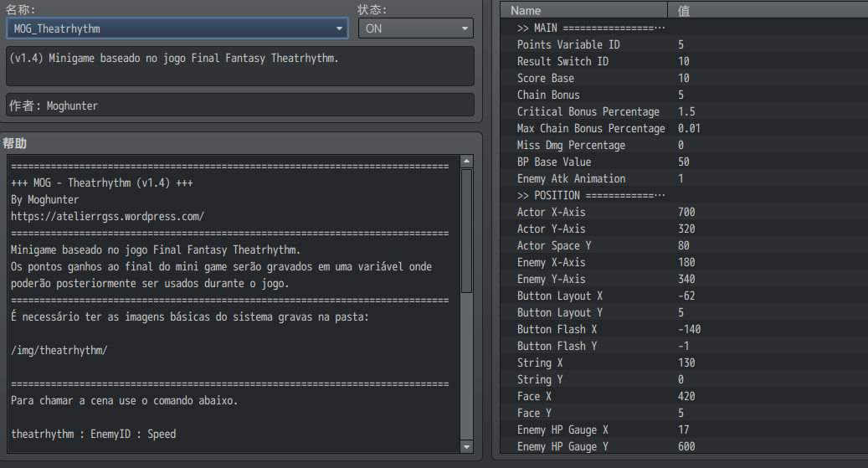
Task: Click the value 600 for Enemy HP Gauge Y
Action: (x=686, y=446)
